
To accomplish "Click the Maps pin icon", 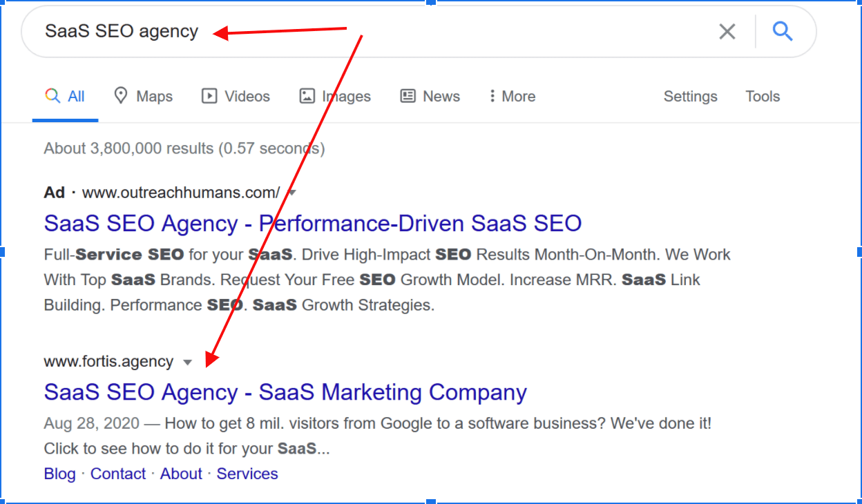I will 121,96.
